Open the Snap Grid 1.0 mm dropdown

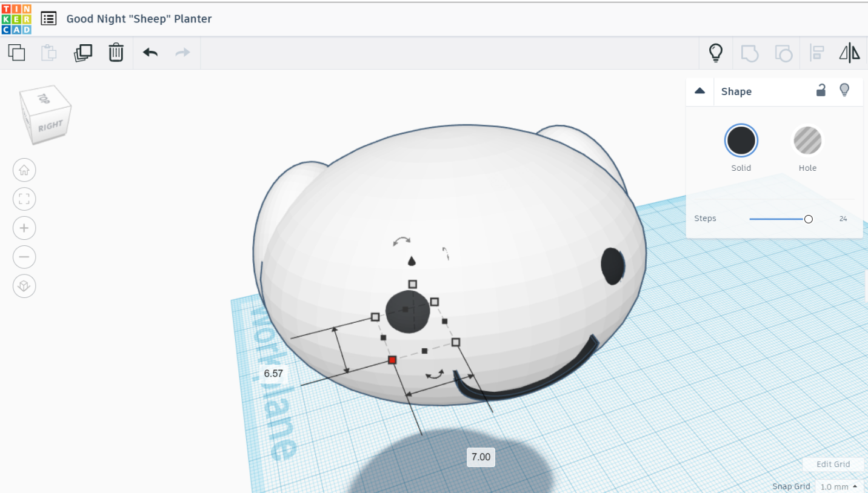pyautogui.click(x=840, y=486)
